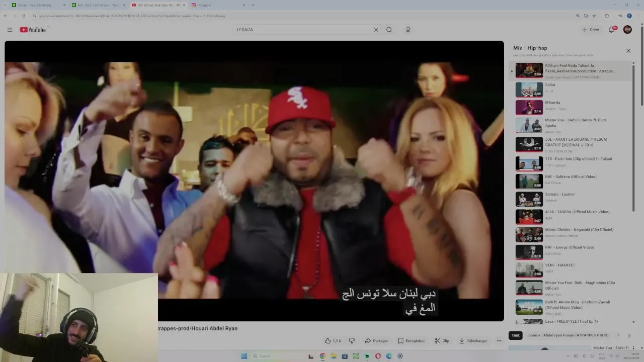The height and width of the screenshot is (362, 644).
Task: Open the notifications bell
Action: 612,30
